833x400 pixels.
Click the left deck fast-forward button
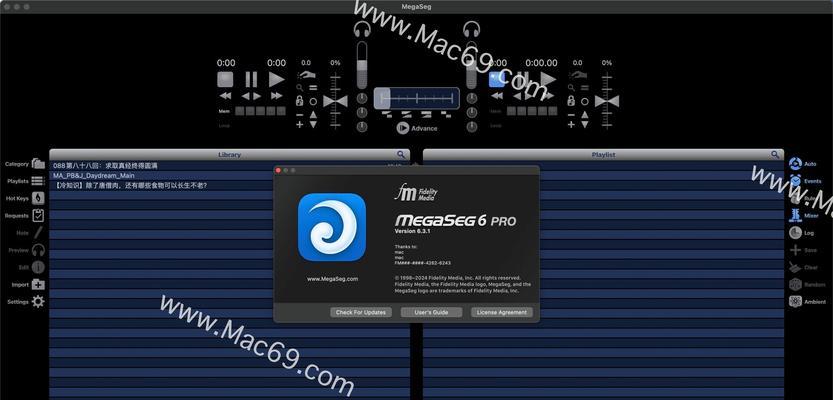coord(276,96)
